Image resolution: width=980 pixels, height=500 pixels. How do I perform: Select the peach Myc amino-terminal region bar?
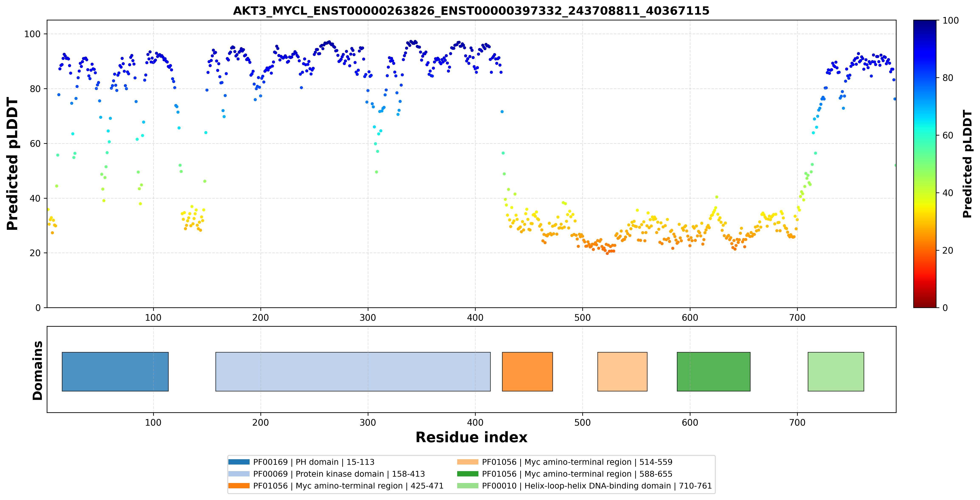coord(622,371)
